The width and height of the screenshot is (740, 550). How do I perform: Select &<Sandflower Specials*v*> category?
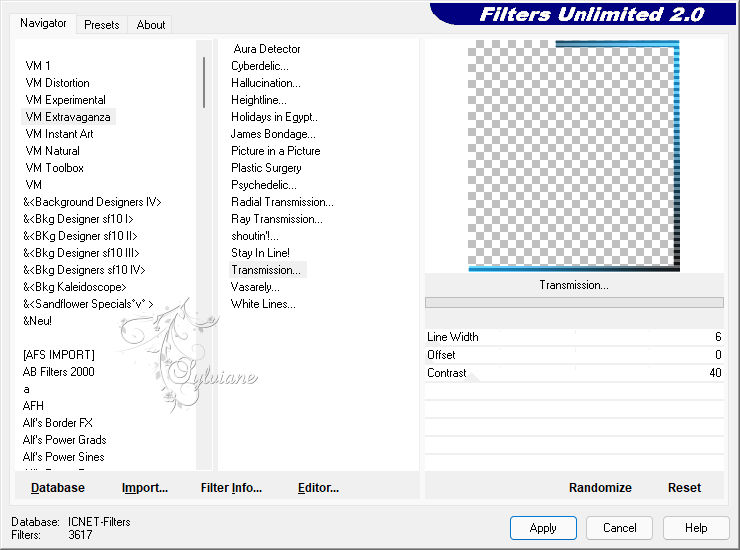(88, 304)
